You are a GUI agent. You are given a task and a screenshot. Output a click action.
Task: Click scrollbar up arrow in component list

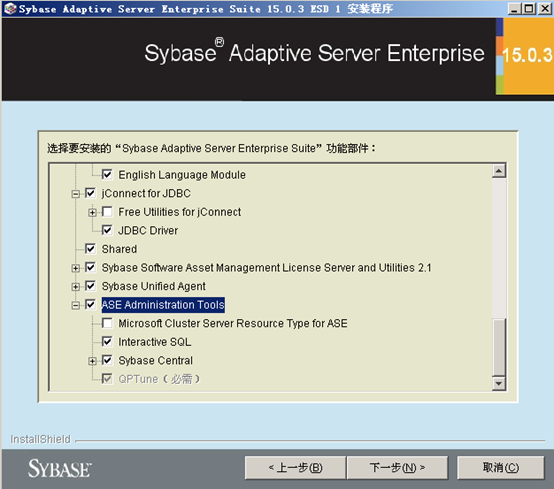[x=499, y=171]
